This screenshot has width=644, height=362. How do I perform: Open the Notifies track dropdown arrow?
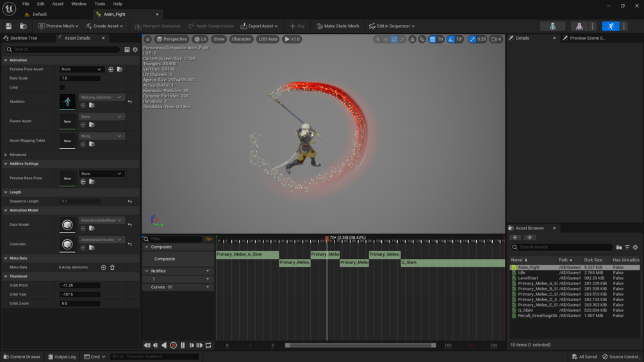tap(208, 271)
